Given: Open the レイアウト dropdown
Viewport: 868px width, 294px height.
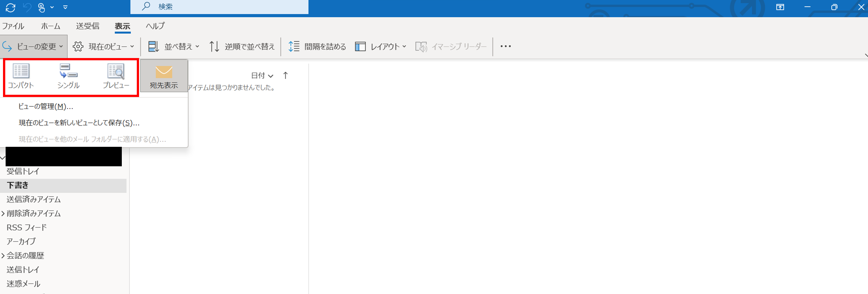Looking at the screenshot, I should point(381,46).
